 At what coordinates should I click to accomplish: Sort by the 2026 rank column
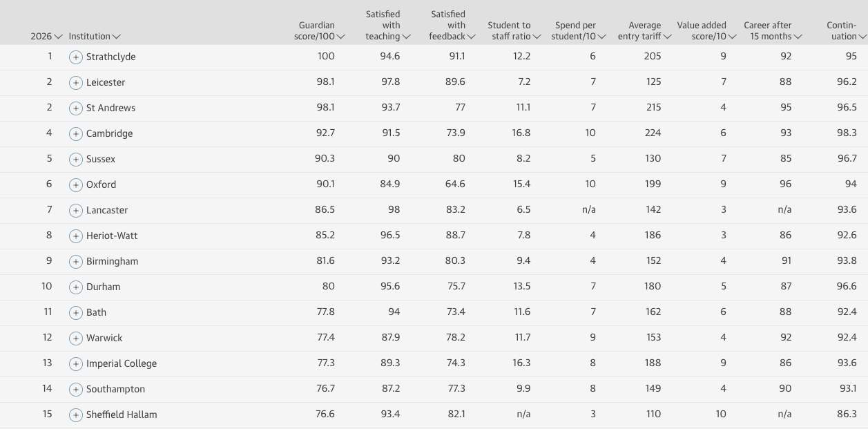(x=46, y=37)
